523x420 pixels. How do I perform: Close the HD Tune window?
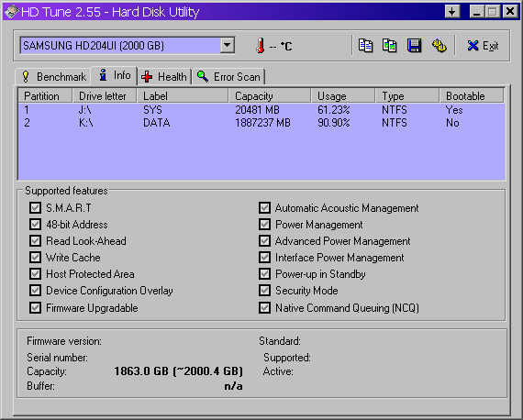pyautogui.click(x=510, y=12)
